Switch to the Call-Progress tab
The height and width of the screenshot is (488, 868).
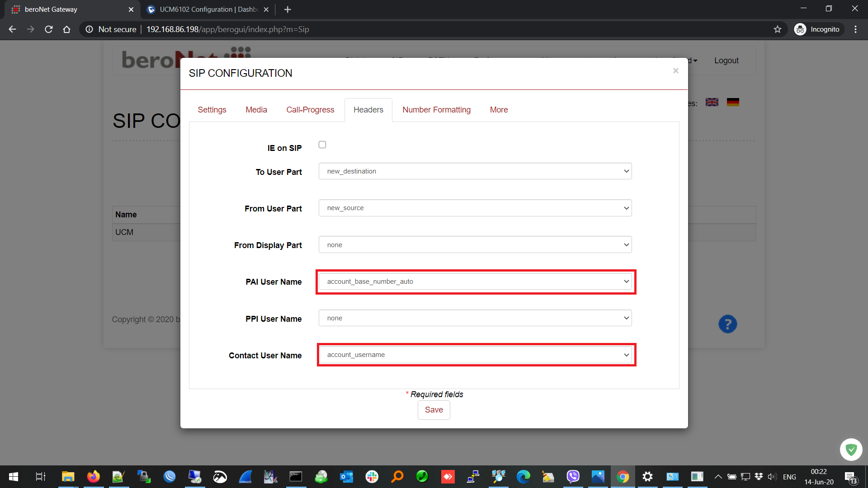310,110
